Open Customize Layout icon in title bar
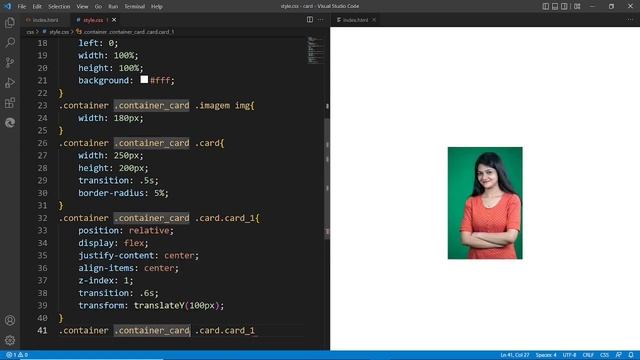 (577, 6)
